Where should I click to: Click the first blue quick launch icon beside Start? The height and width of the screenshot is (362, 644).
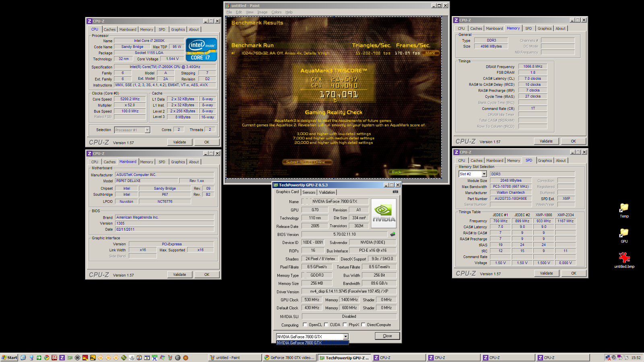23,358
